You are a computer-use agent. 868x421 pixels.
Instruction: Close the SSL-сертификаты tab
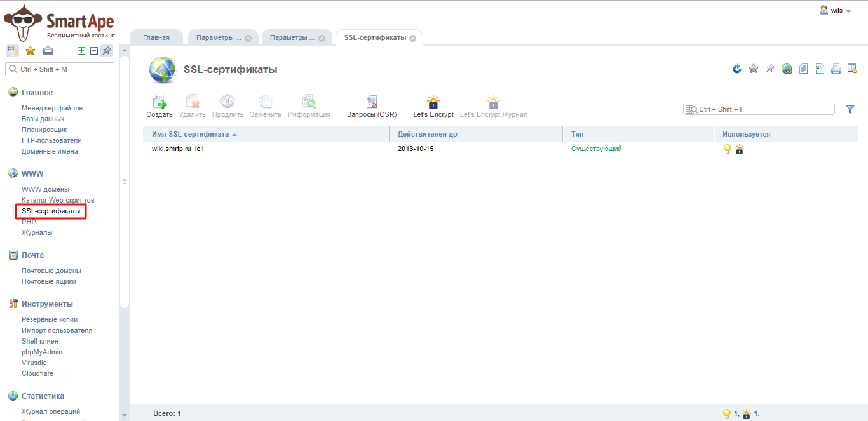coord(412,38)
